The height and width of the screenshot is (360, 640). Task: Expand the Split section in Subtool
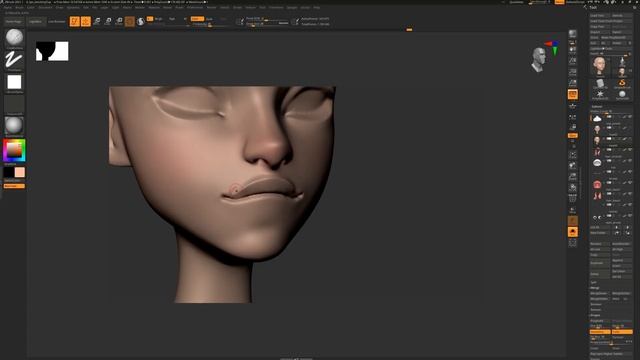click(594, 282)
